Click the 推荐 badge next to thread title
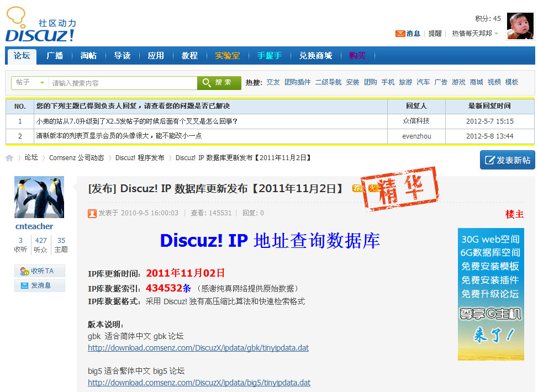 [x=357, y=188]
